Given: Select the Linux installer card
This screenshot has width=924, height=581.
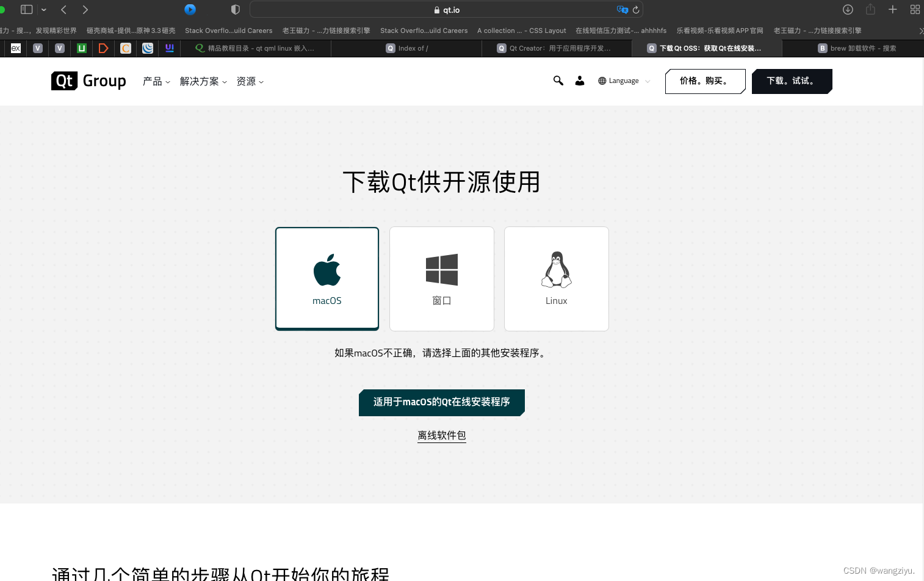Looking at the screenshot, I should [557, 278].
